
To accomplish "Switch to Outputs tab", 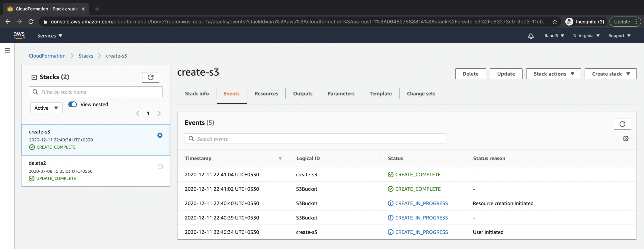I will point(303,93).
